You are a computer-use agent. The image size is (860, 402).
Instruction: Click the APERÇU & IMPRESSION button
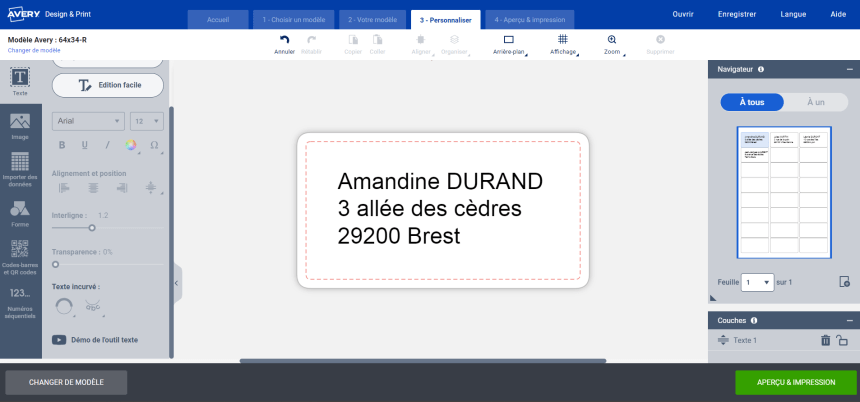coord(796,382)
